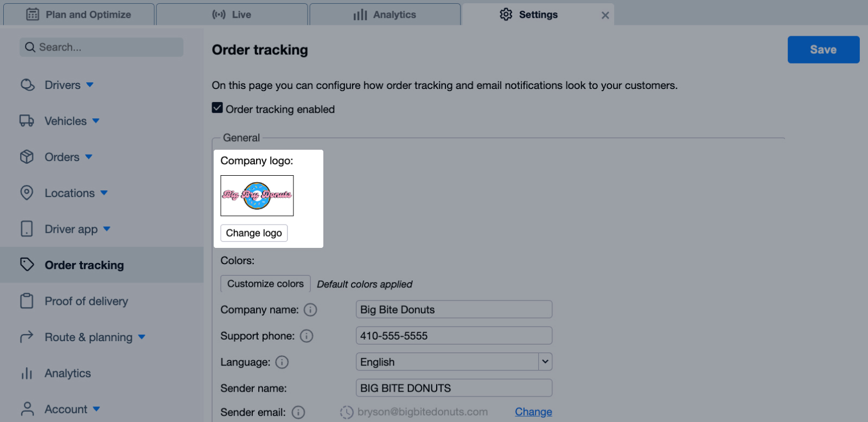Expand the Vehicles menu arrow
The height and width of the screenshot is (422, 868).
pos(96,121)
